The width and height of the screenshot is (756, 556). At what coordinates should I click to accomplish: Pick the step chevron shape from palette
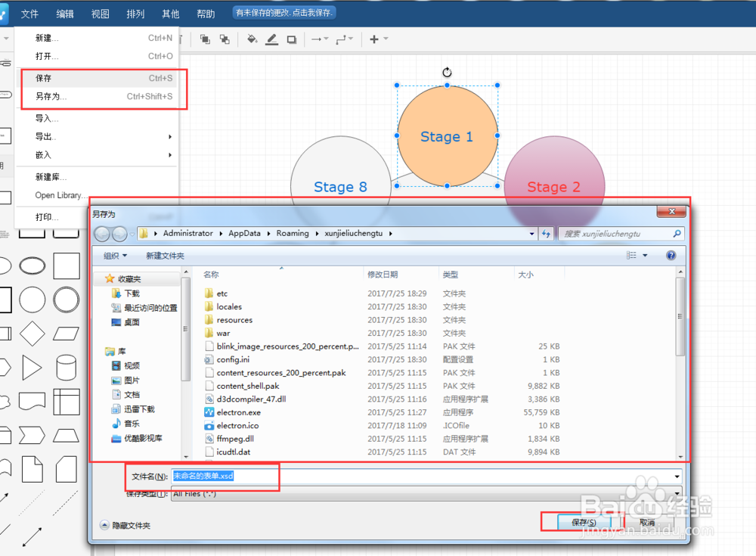[x=33, y=435]
